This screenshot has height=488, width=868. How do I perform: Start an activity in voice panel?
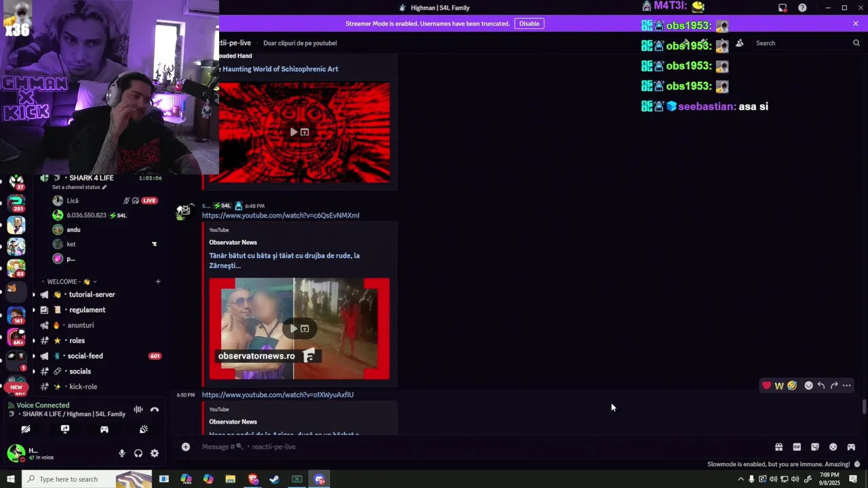tap(104, 429)
